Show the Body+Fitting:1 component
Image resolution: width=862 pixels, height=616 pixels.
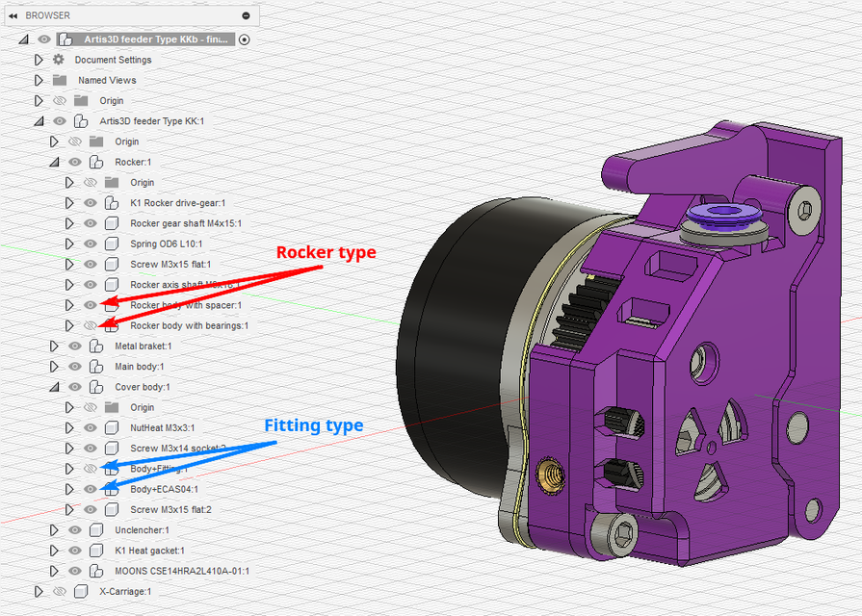(90, 468)
